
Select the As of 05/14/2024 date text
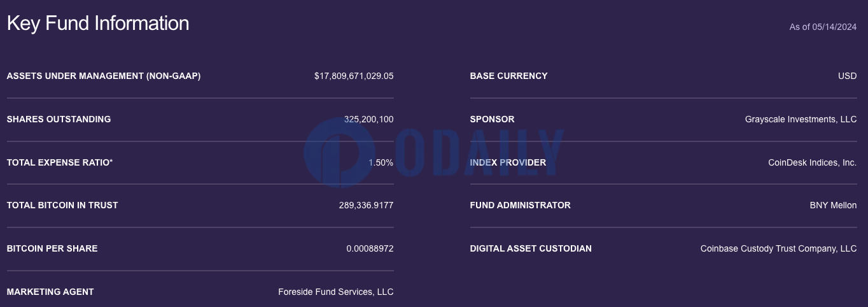point(823,27)
